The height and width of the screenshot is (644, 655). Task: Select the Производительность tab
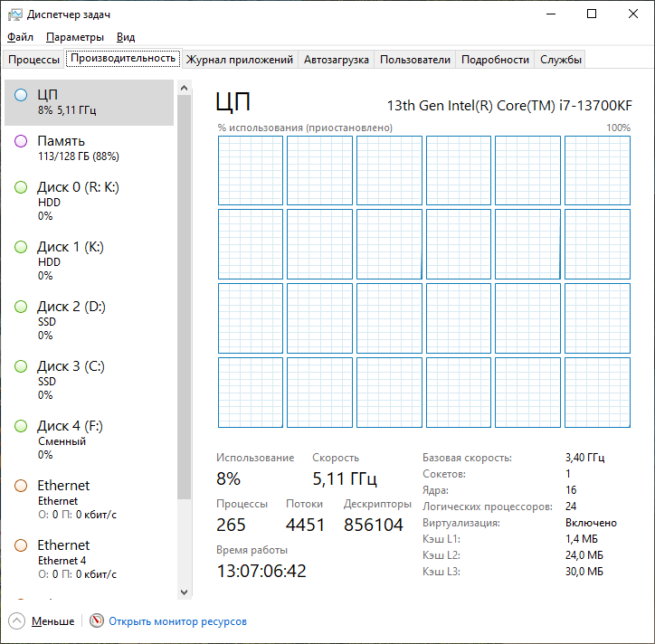pos(123,58)
